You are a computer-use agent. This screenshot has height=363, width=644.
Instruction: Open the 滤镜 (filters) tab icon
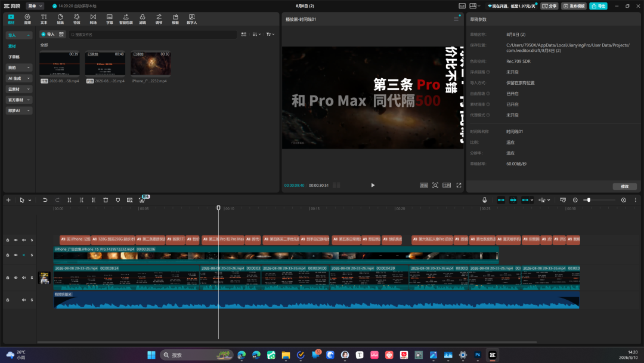click(142, 19)
